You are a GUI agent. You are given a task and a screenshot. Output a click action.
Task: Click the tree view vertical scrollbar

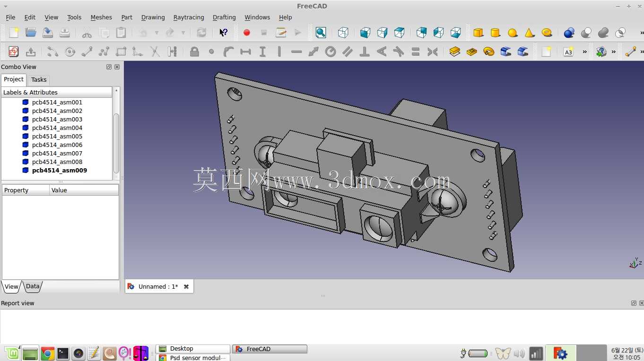(x=116, y=143)
